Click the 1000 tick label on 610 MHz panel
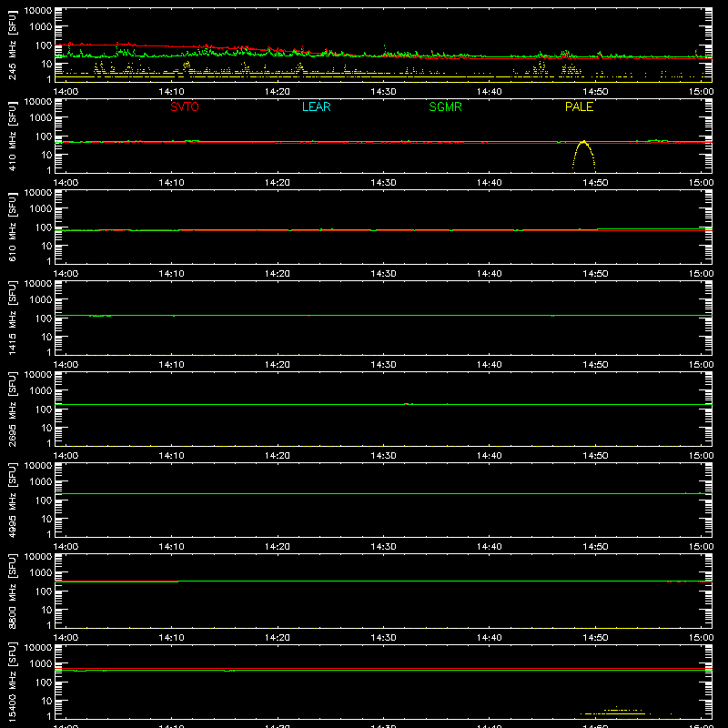The height and width of the screenshot is (728, 728). (x=41, y=208)
